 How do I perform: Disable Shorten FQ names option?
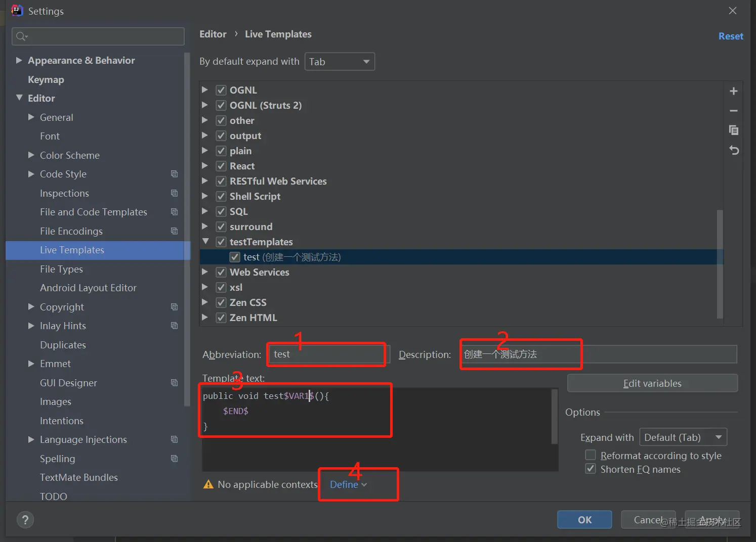(x=591, y=469)
